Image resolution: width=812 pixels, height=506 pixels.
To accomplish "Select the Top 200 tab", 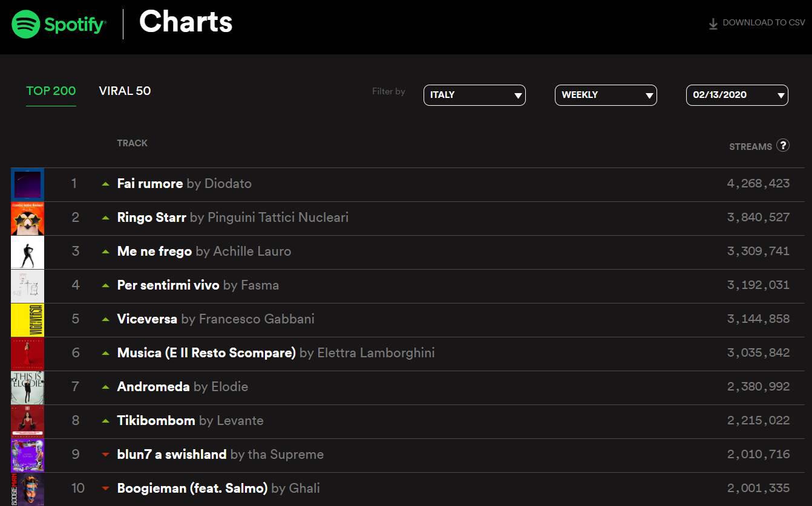I will (x=51, y=91).
